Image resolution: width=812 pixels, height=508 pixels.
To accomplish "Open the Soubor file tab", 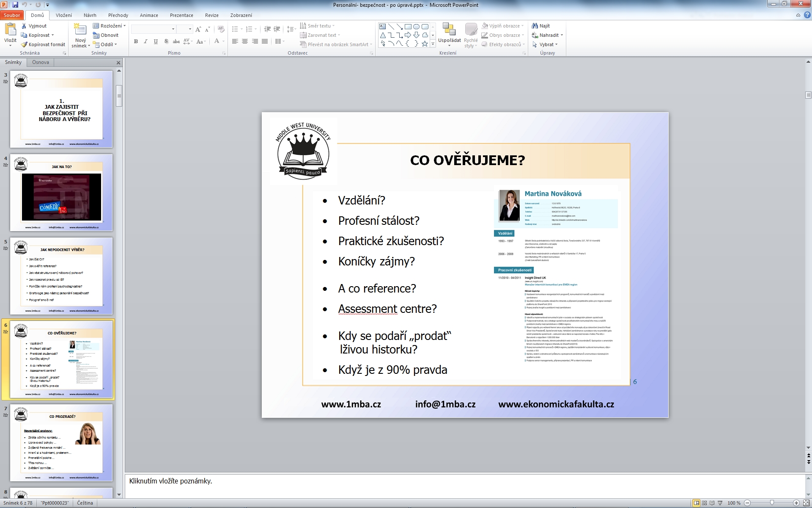I will 12,15.
